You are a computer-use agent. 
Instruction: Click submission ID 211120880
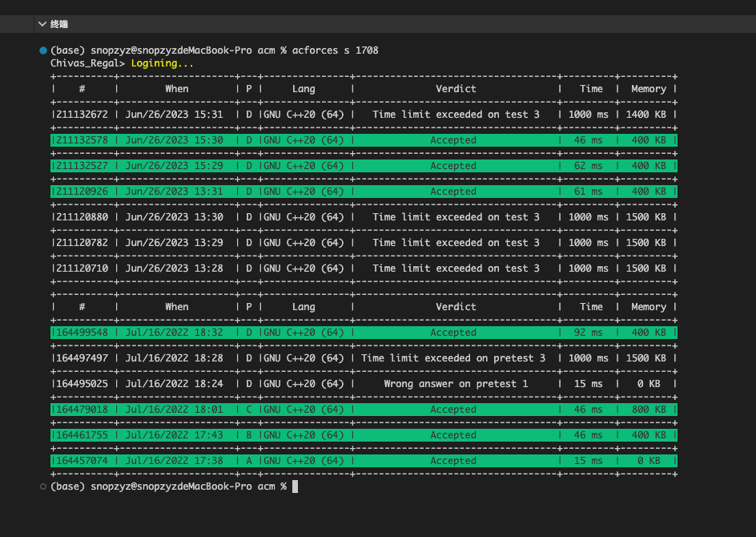(82, 217)
